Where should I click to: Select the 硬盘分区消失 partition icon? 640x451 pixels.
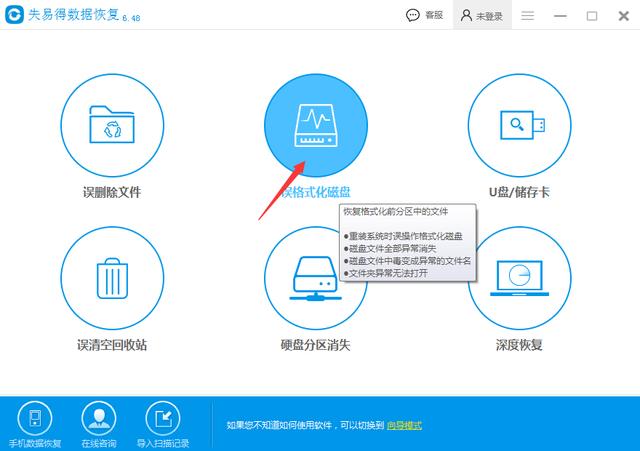(316, 278)
